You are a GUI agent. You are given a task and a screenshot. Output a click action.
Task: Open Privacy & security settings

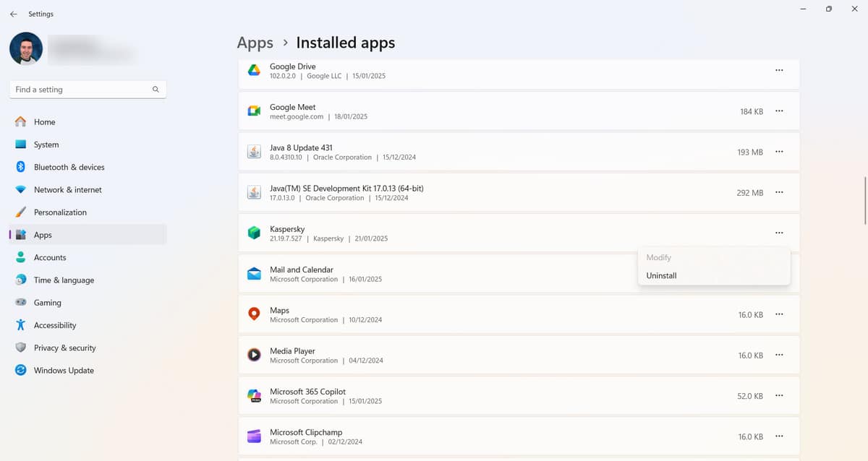click(x=88, y=348)
